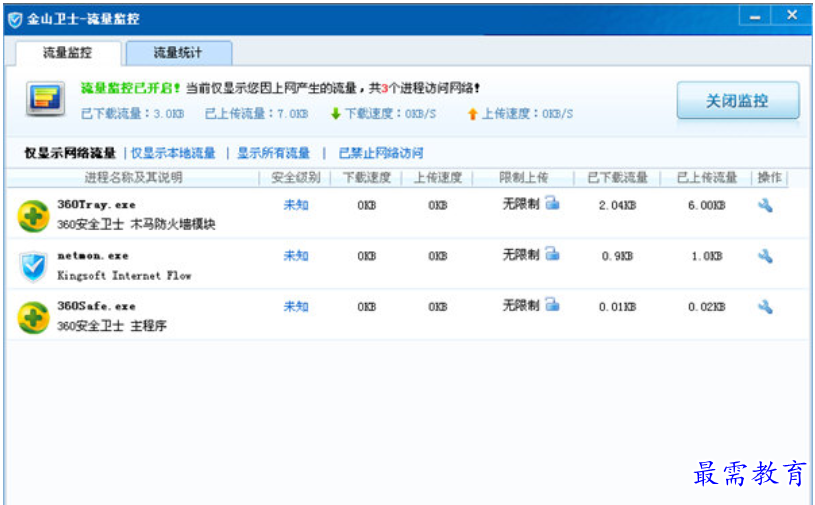Sort by 已下载流量 column header

click(617, 178)
